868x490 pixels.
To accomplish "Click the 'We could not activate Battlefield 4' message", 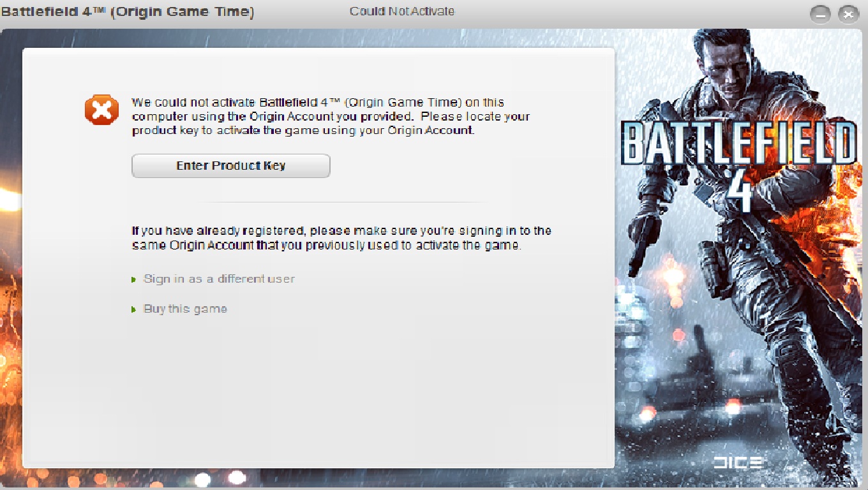I will coord(331,116).
